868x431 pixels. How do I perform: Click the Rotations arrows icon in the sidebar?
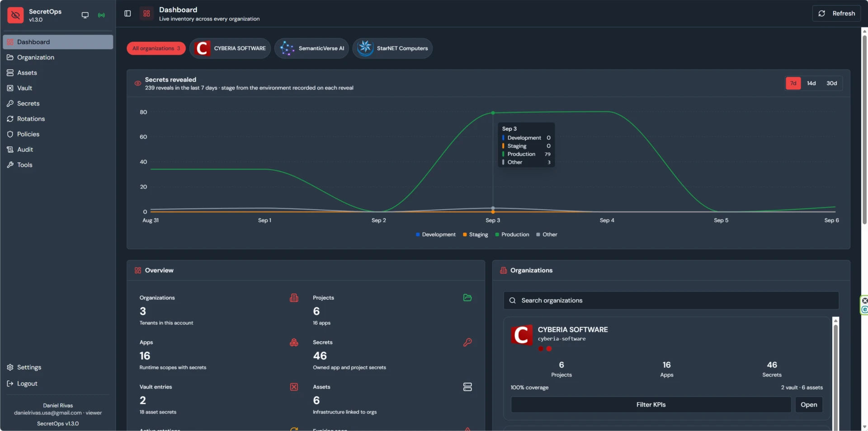(10, 119)
